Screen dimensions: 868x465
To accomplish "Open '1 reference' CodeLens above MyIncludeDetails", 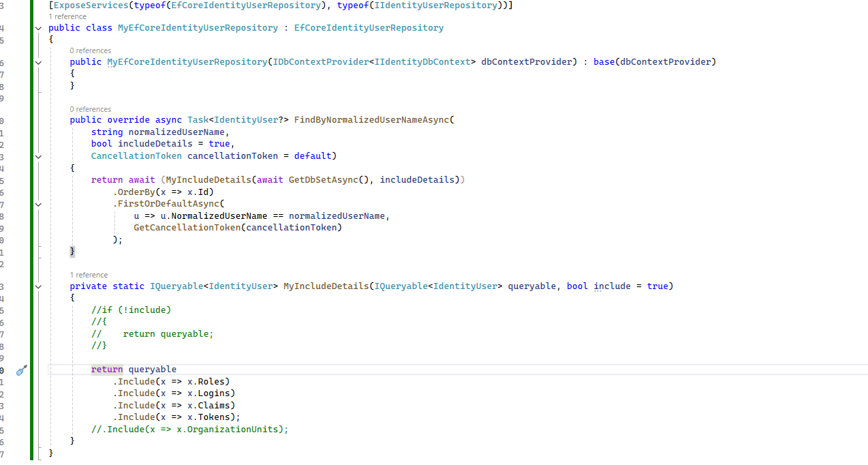I will click(89, 275).
